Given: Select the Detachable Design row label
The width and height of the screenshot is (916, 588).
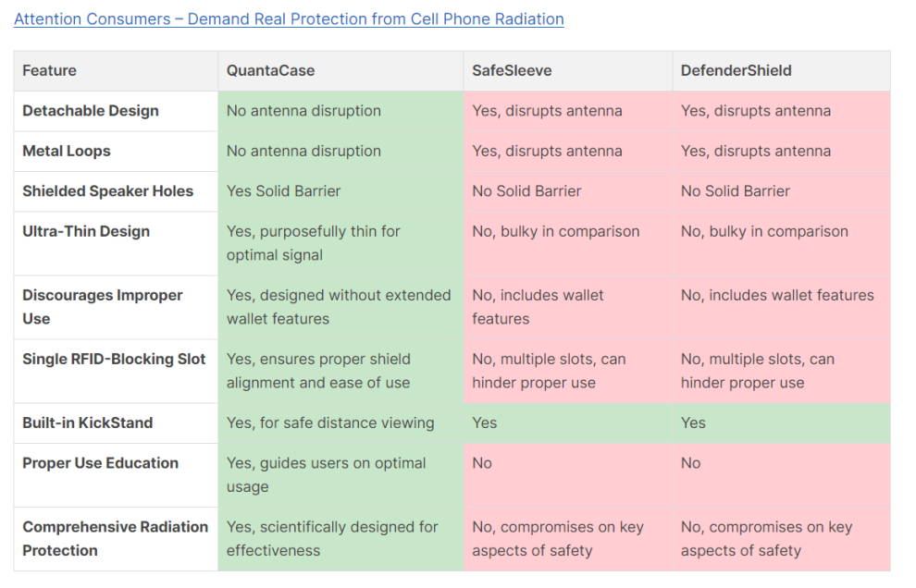Looking at the screenshot, I should (x=91, y=111).
